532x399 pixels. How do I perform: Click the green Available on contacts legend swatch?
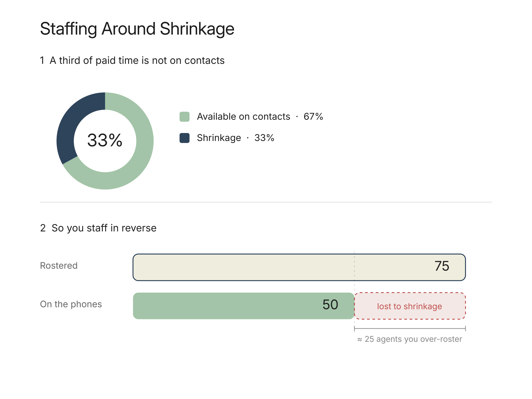click(184, 117)
